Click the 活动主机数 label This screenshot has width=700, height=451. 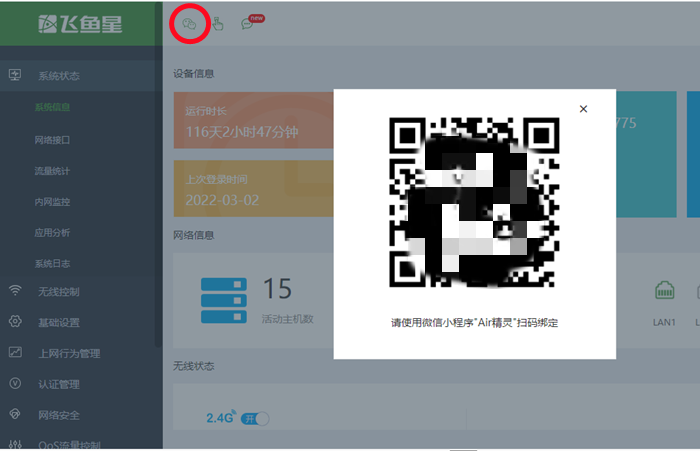pos(288,319)
